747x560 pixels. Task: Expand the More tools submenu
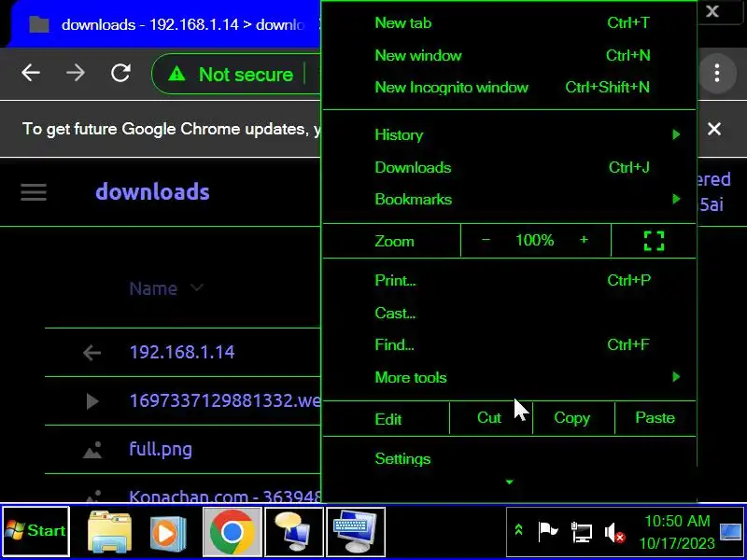coord(509,378)
